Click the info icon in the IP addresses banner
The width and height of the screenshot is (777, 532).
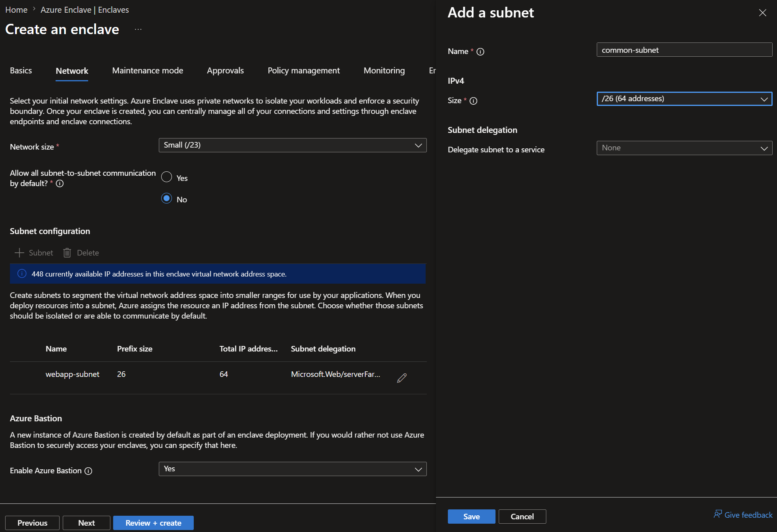22,274
